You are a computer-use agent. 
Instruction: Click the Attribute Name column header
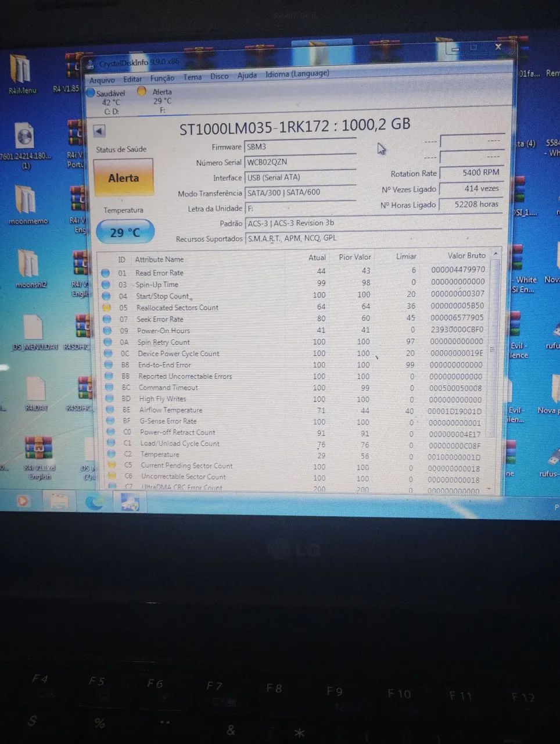pos(159,259)
